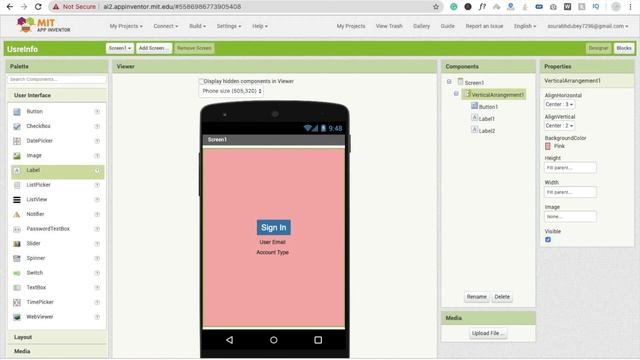The height and width of the screenshot is (360, 640).
Task: Pick the Notifier warning icon
Action: pos(17,214)
